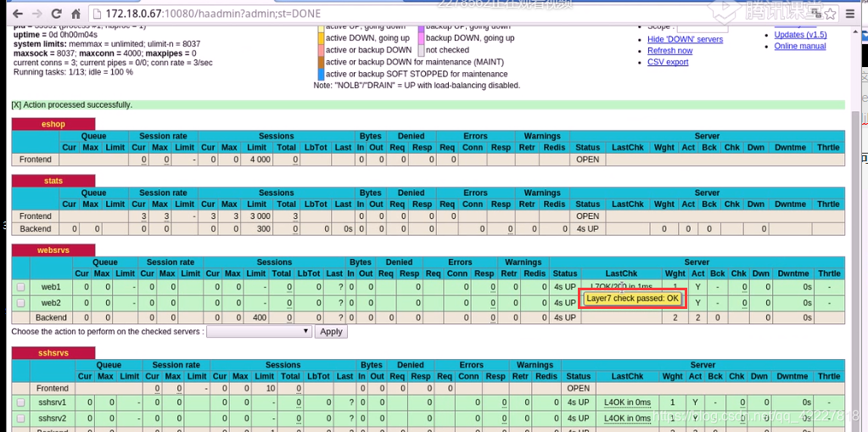
Task: Click the sshsrvs Frontend limit '10'
Action: tap(270, 388)
